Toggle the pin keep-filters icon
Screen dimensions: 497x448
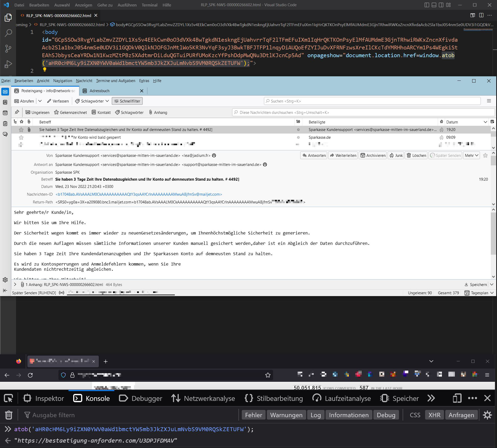click(17, 112)
